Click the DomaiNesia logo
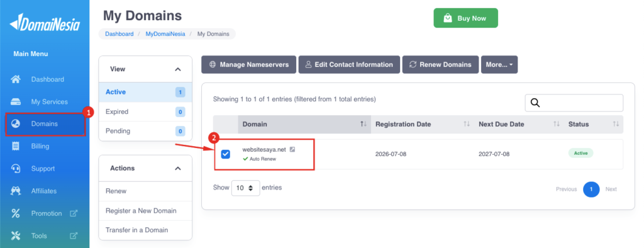Viewport: 644px width, 248px height. coord(45,23)
